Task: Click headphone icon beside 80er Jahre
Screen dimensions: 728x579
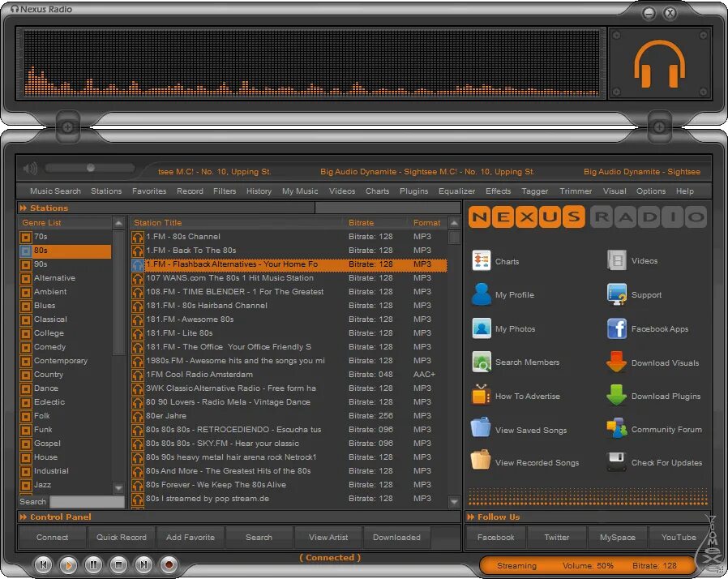Action: pos(138,416)
